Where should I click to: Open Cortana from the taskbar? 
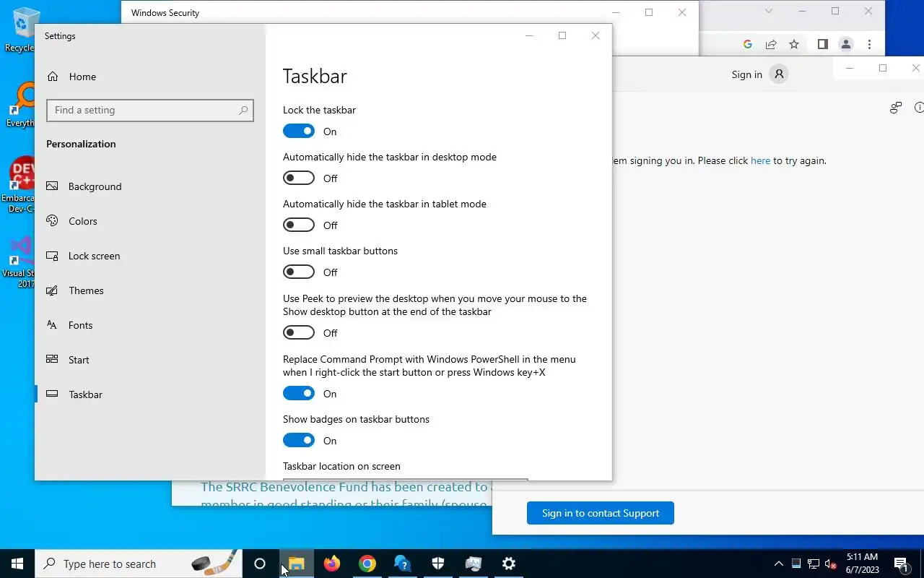(260, 564)
